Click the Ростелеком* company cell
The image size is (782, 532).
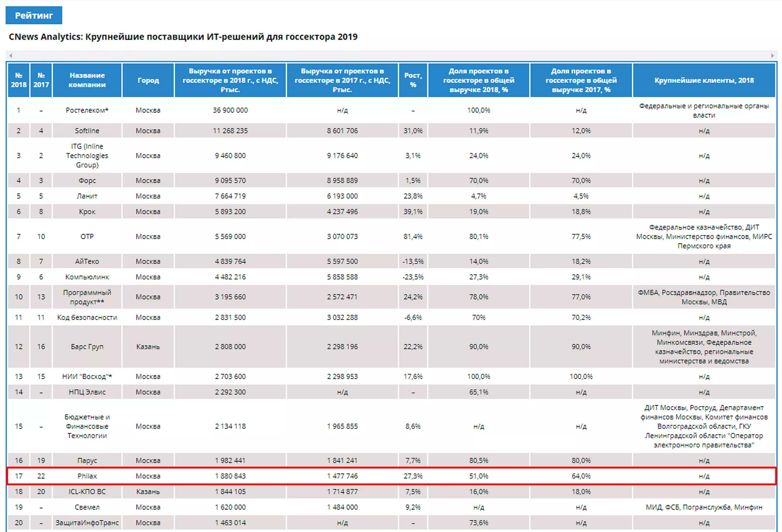[87, 110]
